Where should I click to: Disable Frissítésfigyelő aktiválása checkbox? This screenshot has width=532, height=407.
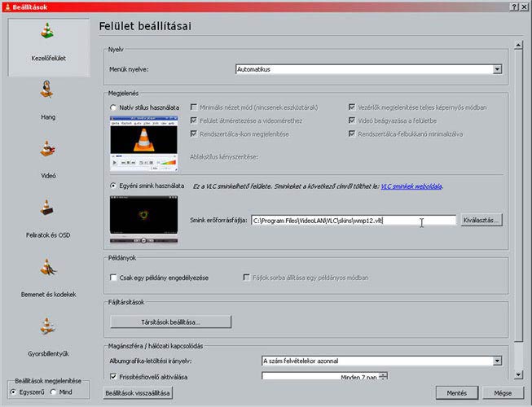(x=113, y=377)
